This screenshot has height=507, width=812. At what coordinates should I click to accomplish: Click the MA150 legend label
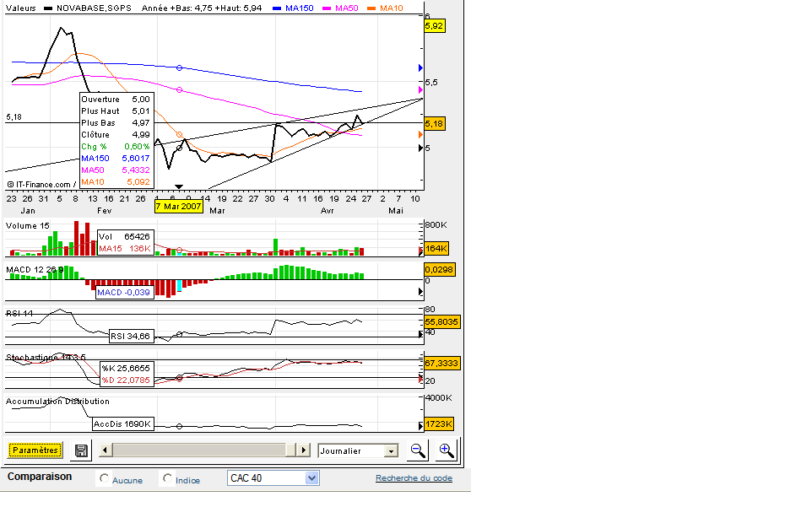tap(300, 8)
